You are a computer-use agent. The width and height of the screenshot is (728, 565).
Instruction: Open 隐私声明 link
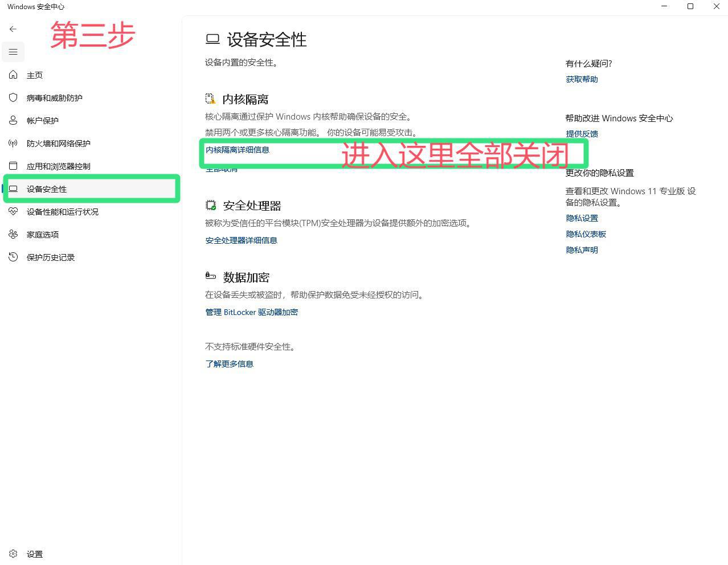[582, 250]
